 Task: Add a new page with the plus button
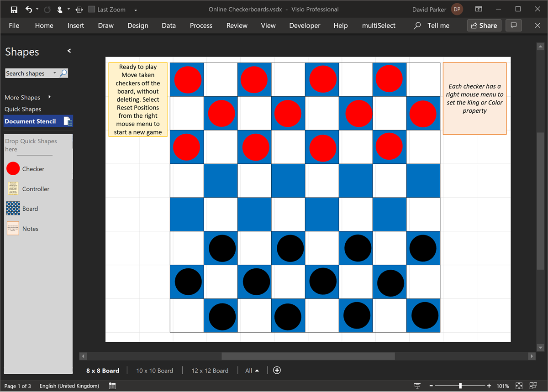(277, 370)
